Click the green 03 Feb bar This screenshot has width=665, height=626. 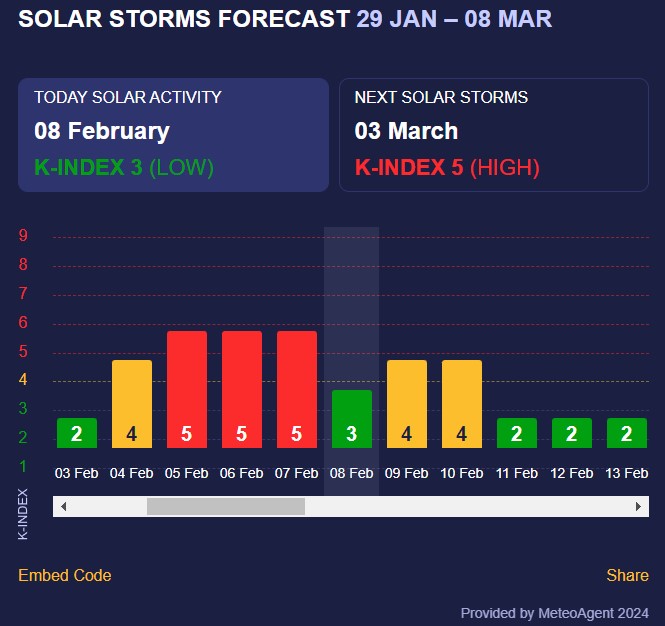[77, 433]
